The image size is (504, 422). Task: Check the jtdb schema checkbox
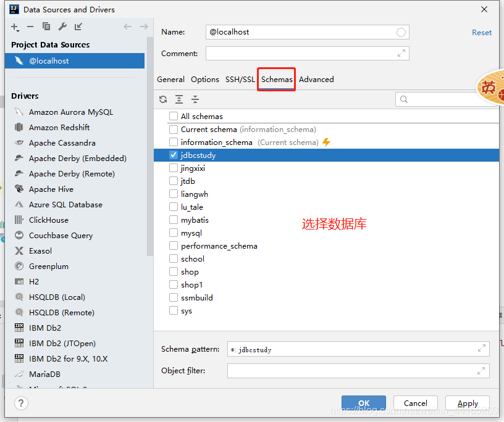click(174, 181)
